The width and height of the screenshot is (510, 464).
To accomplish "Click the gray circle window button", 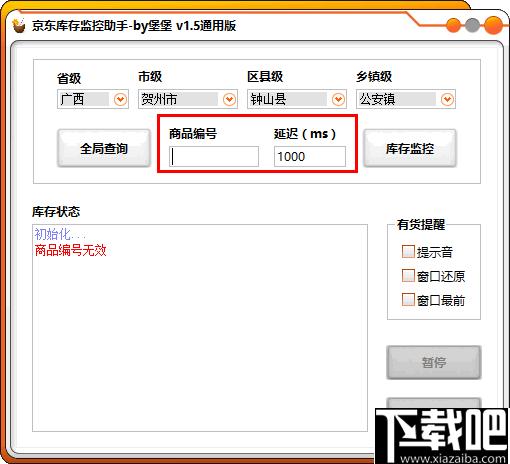I will click(x=472, y=26).
